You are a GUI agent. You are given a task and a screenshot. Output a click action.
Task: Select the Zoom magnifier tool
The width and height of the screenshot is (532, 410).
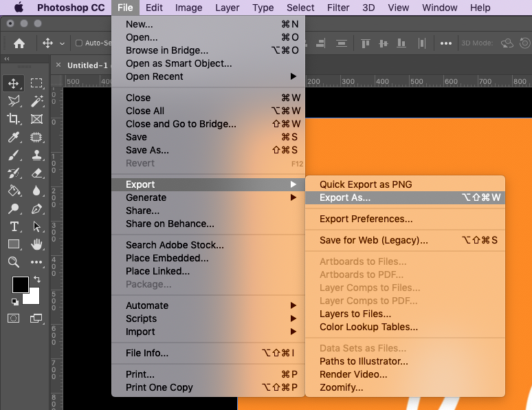(14, 262)
